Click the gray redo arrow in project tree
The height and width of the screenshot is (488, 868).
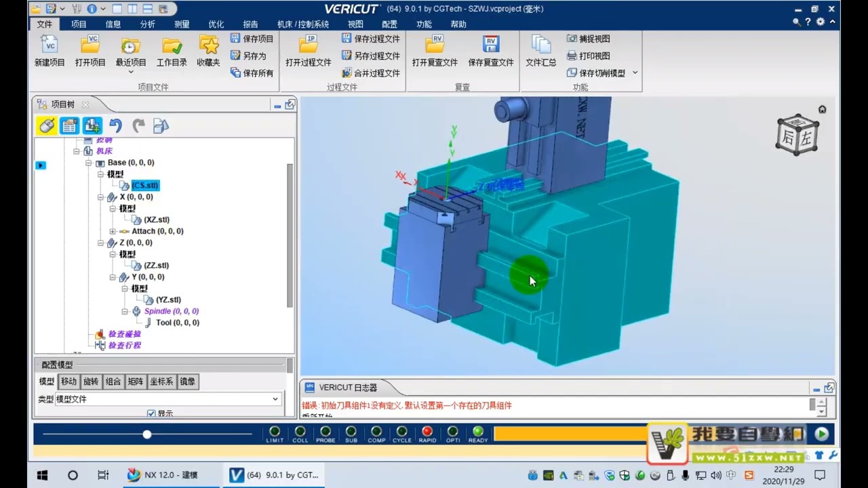click(138, 125)
